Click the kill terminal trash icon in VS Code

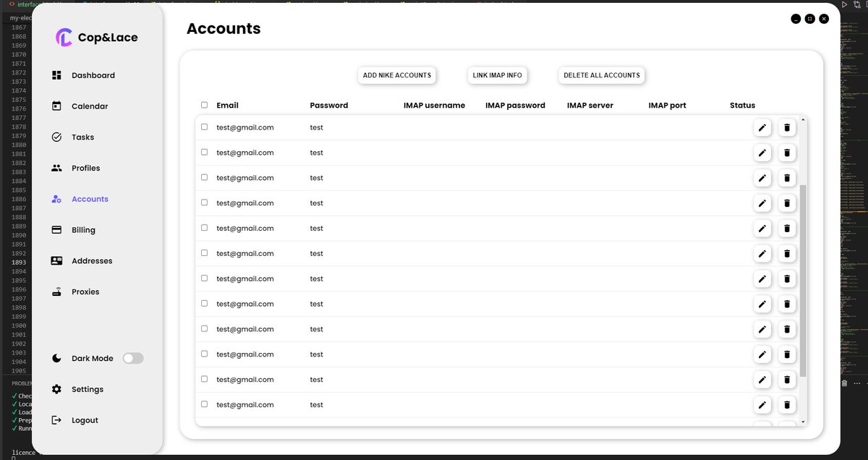(x=844, y=383)
